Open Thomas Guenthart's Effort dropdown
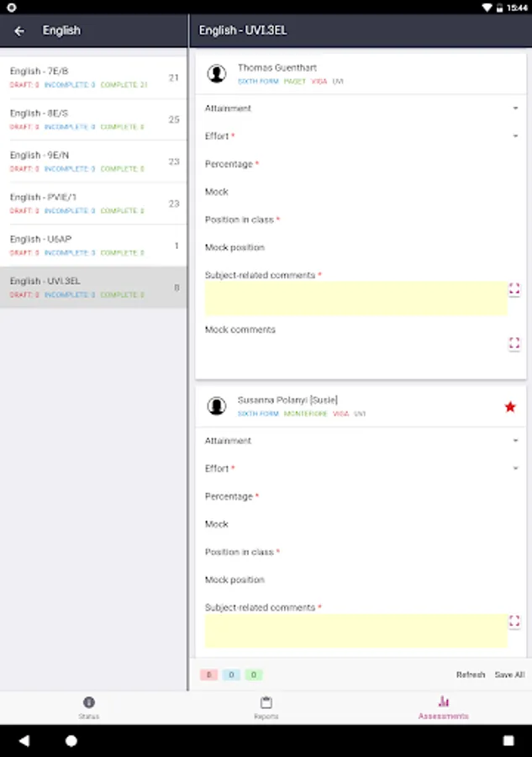The image size is (532, 757). coord(514,136)
